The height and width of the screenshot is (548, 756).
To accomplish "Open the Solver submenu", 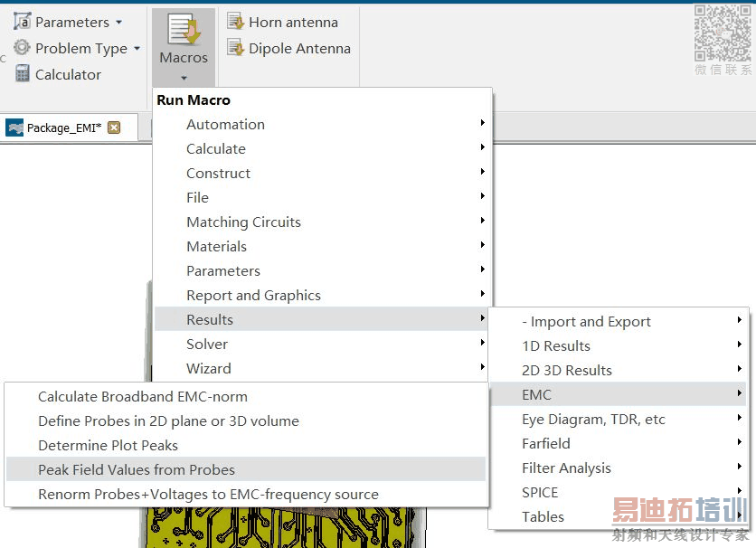I will point(322,345).
